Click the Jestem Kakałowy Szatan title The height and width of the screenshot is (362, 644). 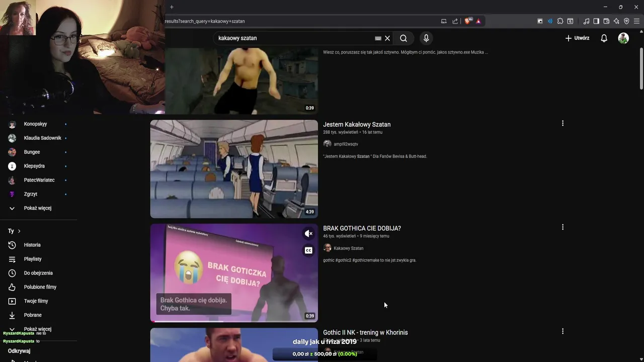point(357,125)
